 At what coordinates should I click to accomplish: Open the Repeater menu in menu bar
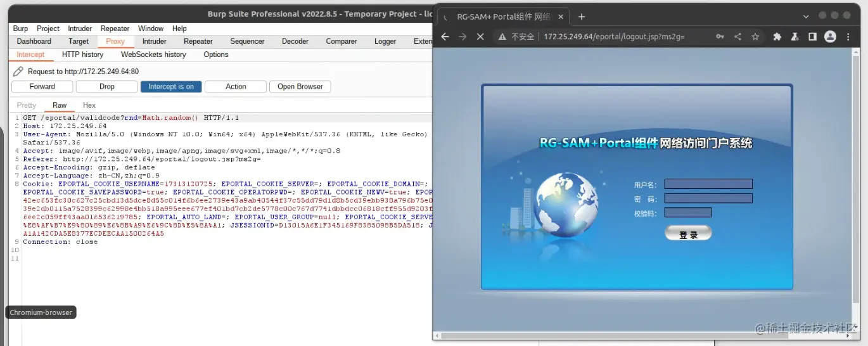[115, 29]
